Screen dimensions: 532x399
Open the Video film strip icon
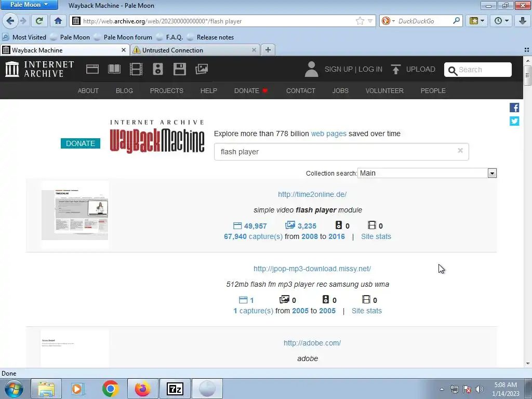pos(136,69)
